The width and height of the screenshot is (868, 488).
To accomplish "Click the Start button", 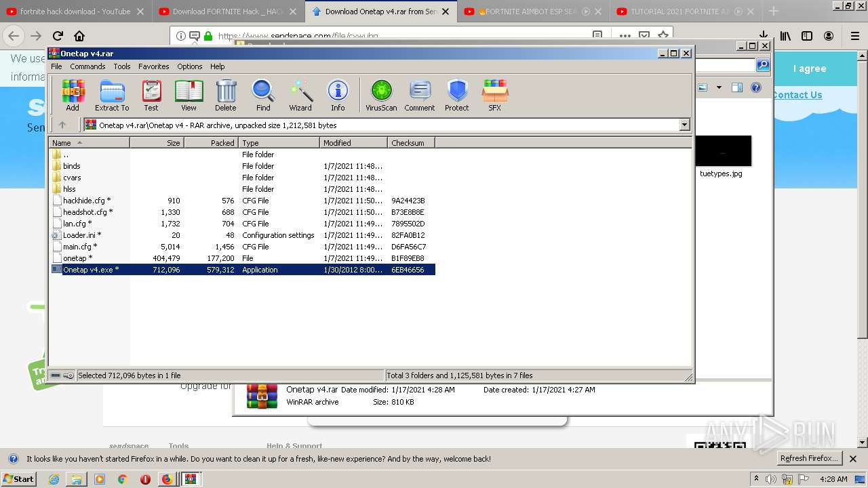I will (x=19, y=479).
